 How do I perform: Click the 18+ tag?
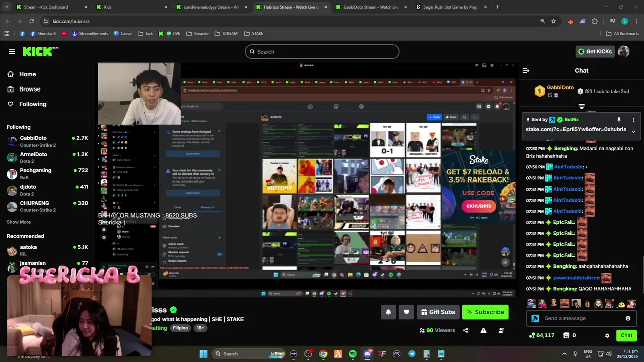click(200, 328)
